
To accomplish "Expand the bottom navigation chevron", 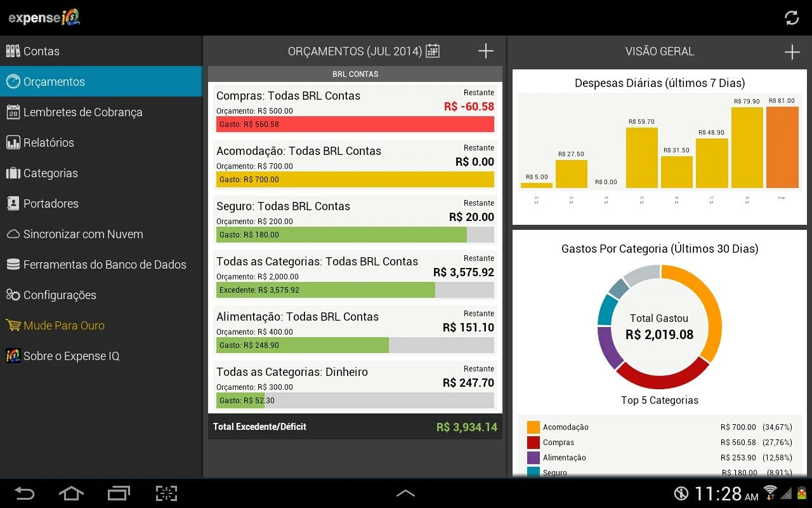I will 406,493.
